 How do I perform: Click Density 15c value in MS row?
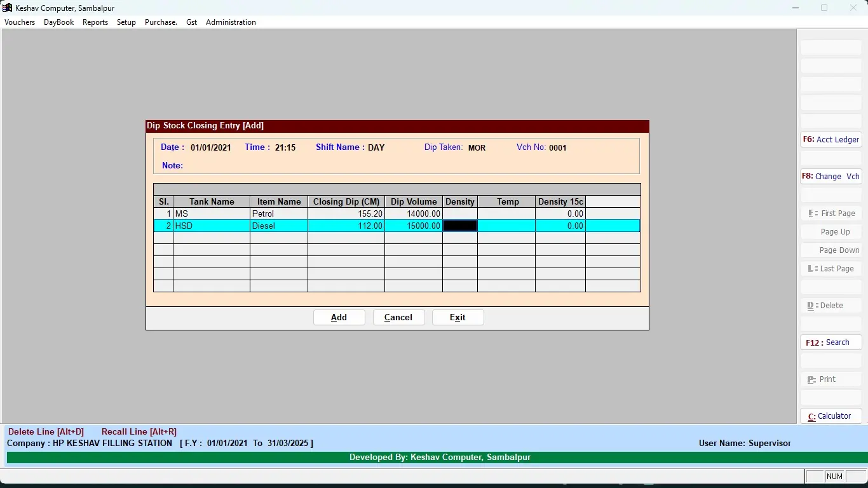560,213
